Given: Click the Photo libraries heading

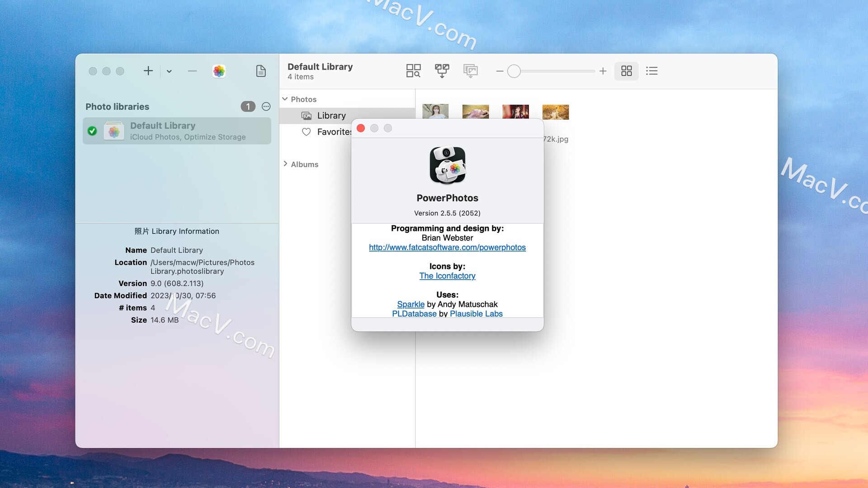Looking at the screenshot, I should [117, 107].
